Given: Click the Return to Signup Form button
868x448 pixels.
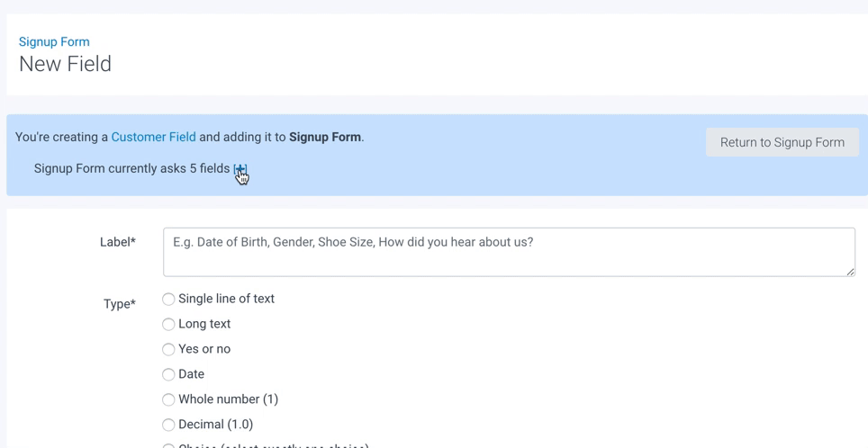Looking at the screenshot, I should pos(782,142).
